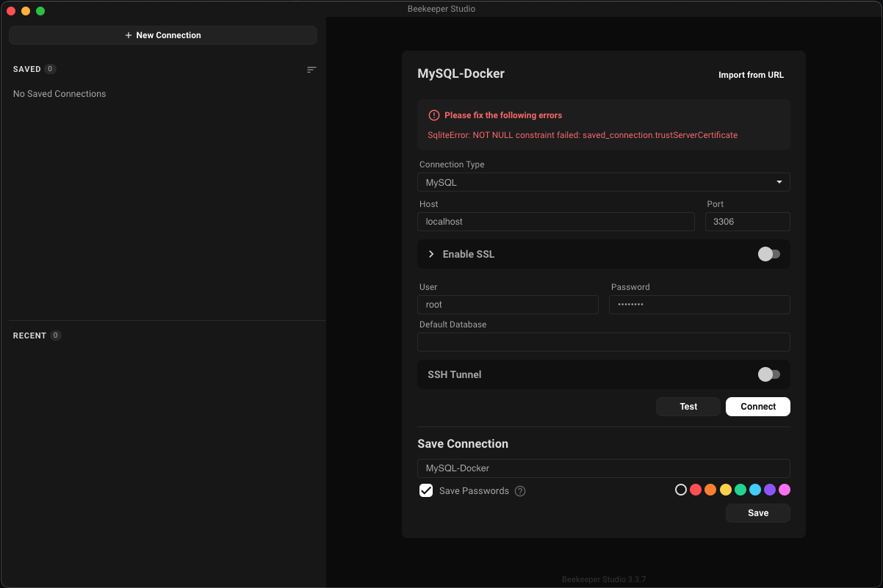Image resolution: width=883 pixels, height=588 pixels.
Task: Select the pink color swatch
Action: pyautogui.click(x=785, y=490)
